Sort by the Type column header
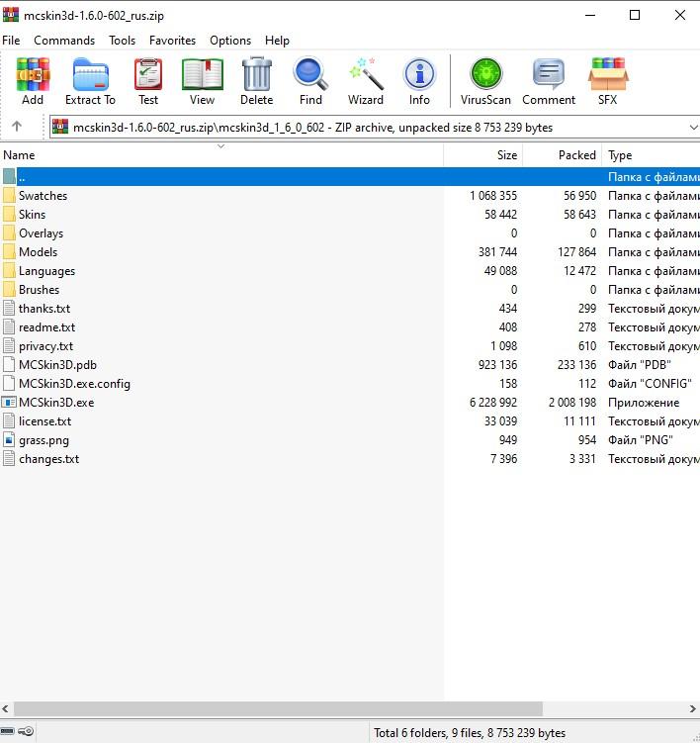700x743 pixels. coord(651,155)
